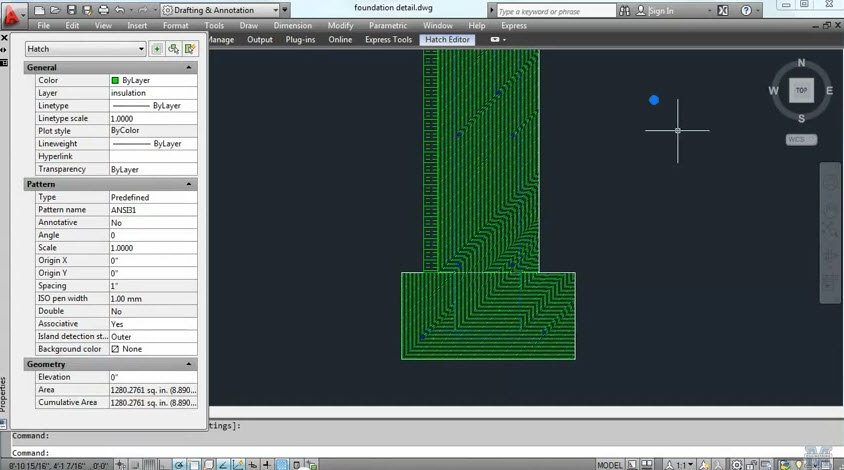The image size is (844, 470).
Task: Click the MODEL space button
Action: 610,464
